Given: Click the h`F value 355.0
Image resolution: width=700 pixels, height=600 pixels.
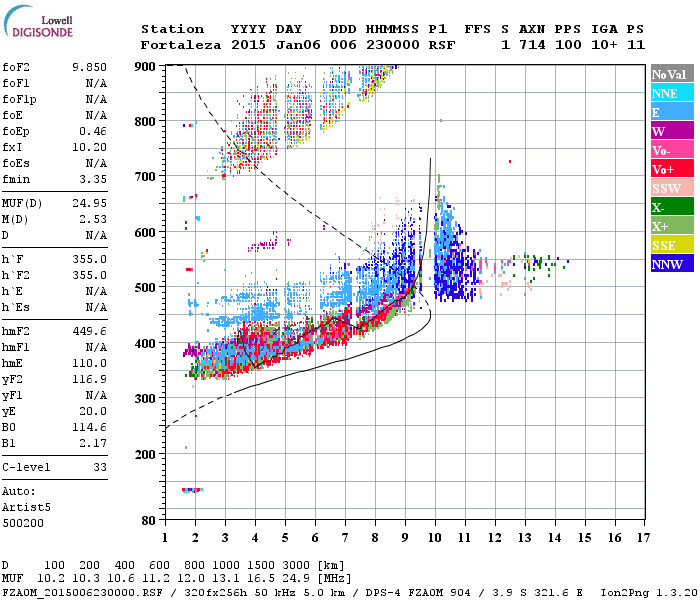Looking at the screenshot, I should tap(89, 259).
